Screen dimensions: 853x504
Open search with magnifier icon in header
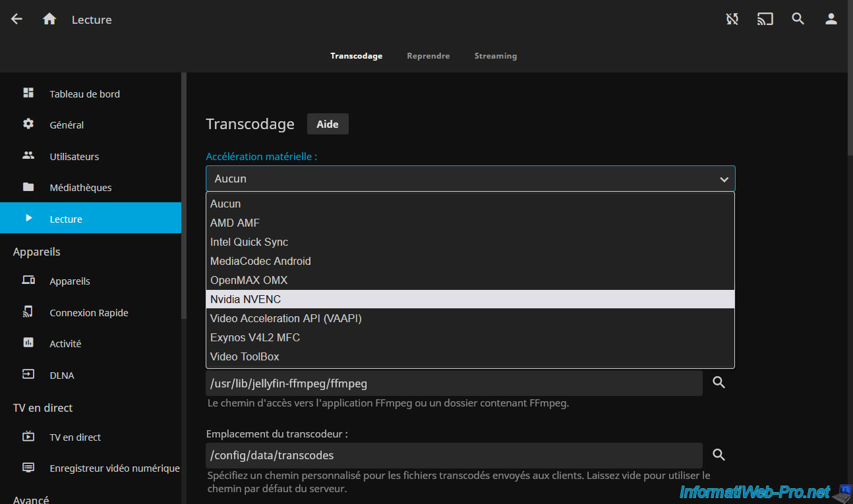pos(798,20)
